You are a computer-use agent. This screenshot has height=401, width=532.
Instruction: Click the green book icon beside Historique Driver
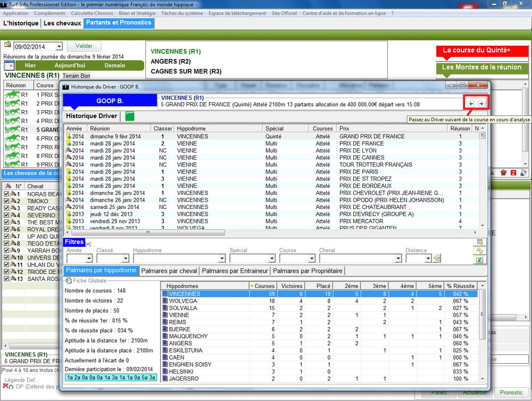(130, 116)
